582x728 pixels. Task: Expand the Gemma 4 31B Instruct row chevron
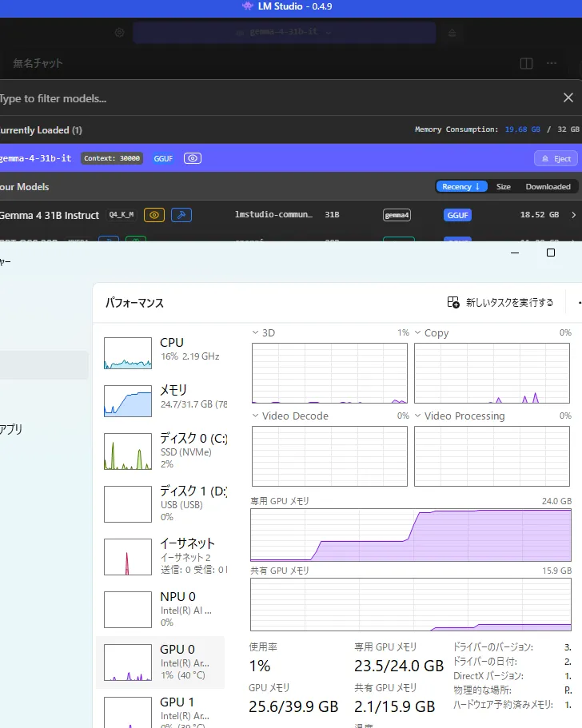click(x=573, y=215)
